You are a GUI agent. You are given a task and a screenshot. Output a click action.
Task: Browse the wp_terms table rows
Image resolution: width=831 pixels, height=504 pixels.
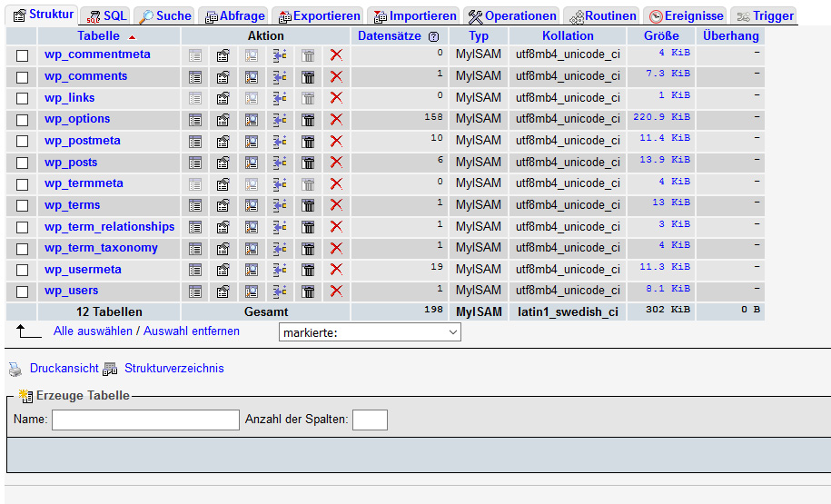click(195, 205)
